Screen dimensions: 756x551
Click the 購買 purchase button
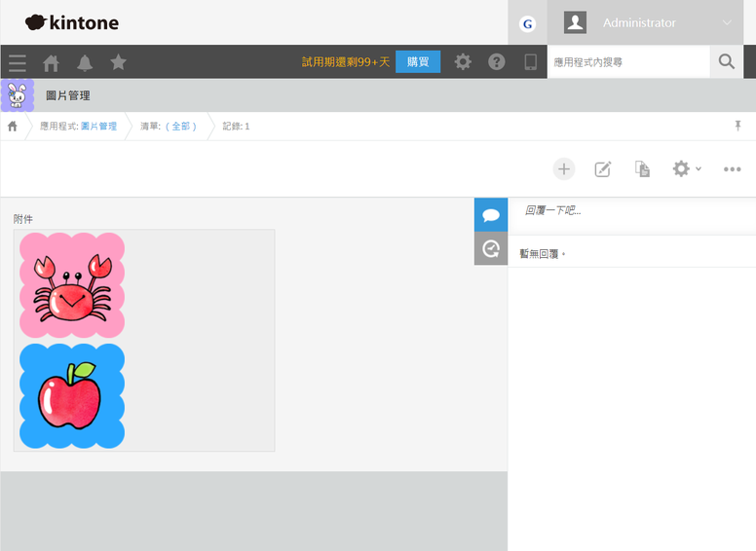[x=418, y=62]
